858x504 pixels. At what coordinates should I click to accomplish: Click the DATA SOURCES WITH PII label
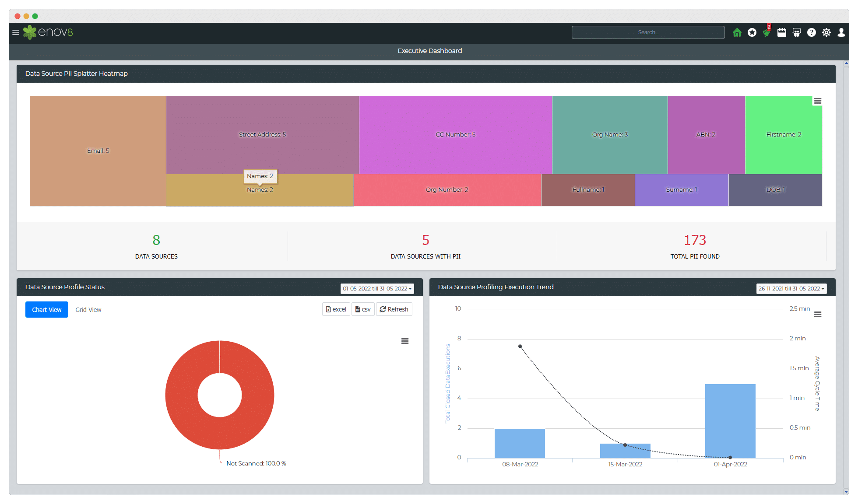425,256
